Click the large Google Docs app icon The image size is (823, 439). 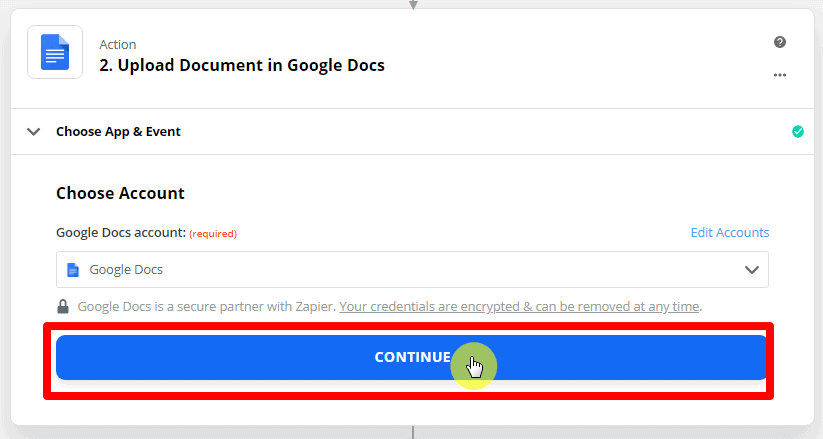coord(55,53)
